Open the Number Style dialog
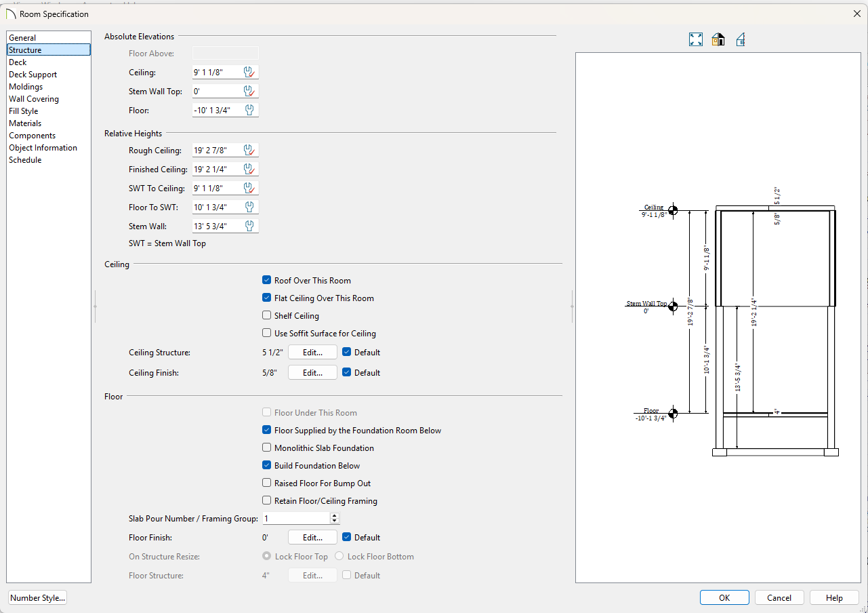 tap(37, 598)
